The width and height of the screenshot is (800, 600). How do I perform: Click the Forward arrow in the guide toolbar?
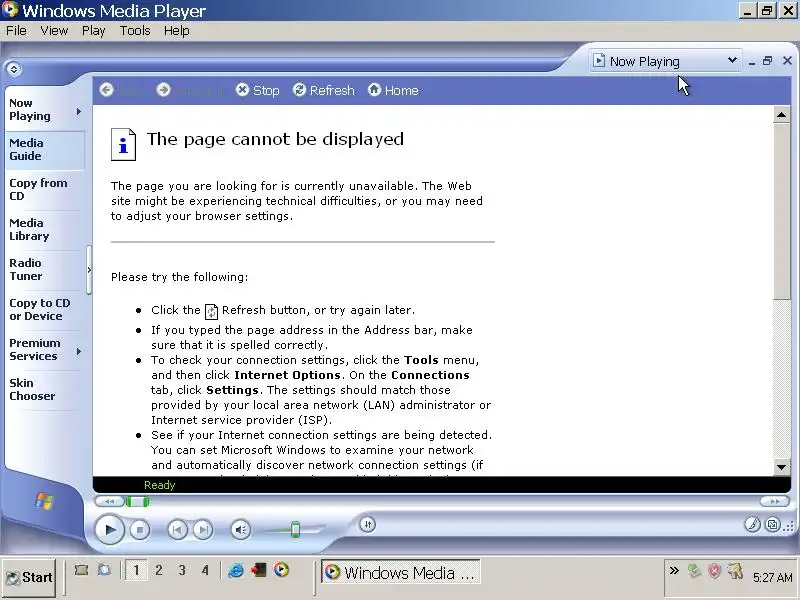163,90
